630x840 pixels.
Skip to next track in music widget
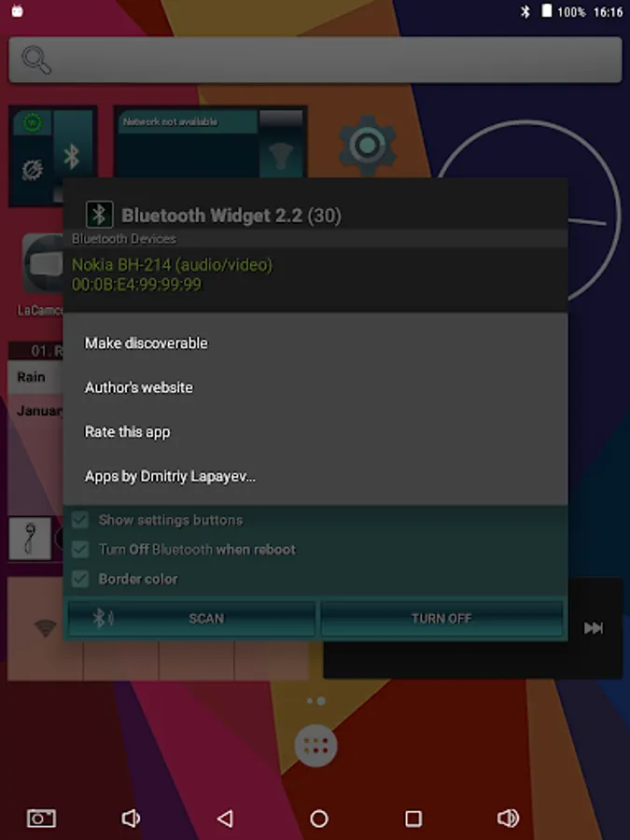coord(594,627)
